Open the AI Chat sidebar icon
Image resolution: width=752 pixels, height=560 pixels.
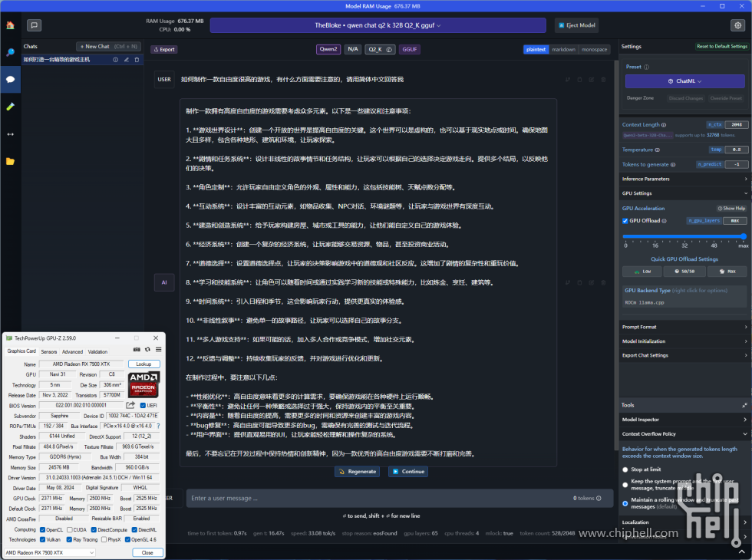click(10, 79)
